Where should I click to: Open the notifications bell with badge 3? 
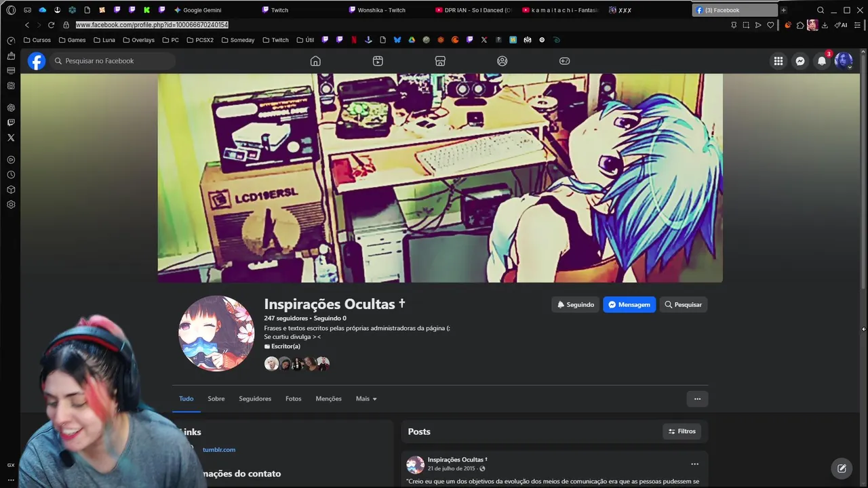[822, 61]
